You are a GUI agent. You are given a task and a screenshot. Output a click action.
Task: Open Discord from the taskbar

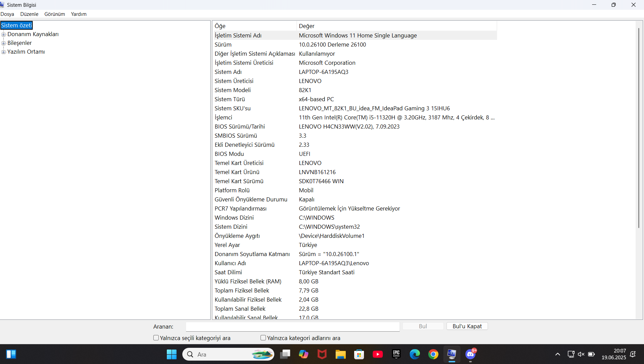[x=470, y=354]
